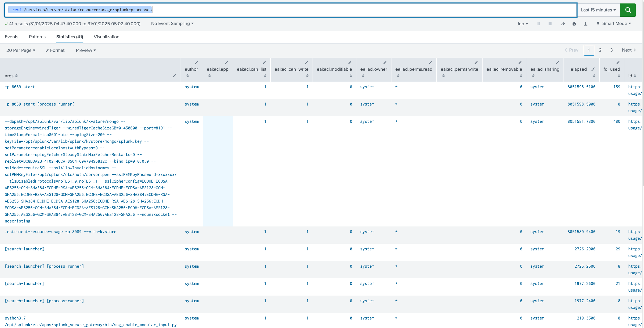Stop the search job

(550, 24)
